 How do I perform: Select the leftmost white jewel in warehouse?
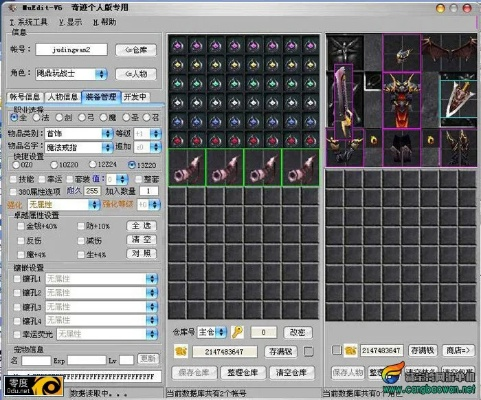point(177,102)
